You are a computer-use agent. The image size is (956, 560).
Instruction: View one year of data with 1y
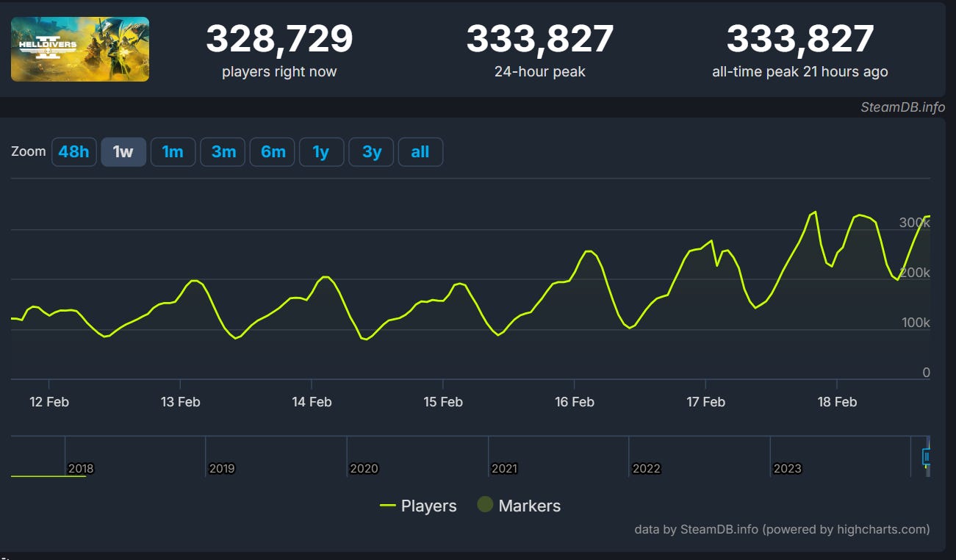click(321, 151)
